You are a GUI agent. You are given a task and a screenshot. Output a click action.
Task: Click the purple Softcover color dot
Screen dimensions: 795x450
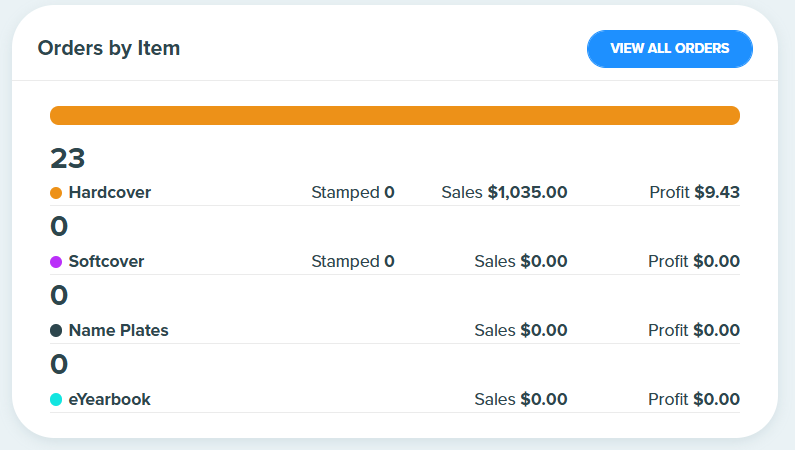pos(56,261)
